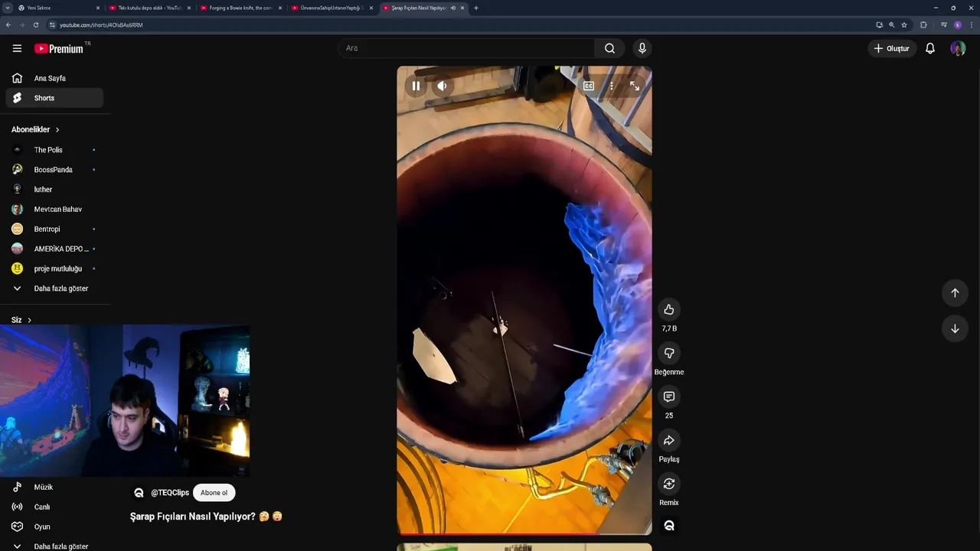Go to previous Short with up arrow

pyautogui.click(x=955, y=292)
